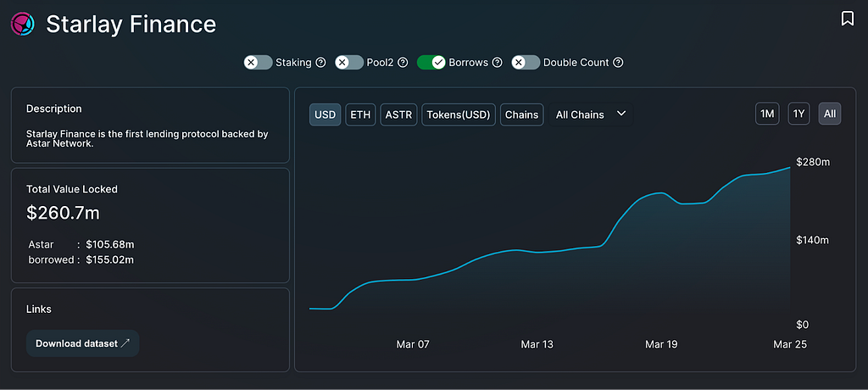Click the borrowed $155.02m value
Viewport: 868px width, 390px height.
pyautogui.click(x=110, y=259)
